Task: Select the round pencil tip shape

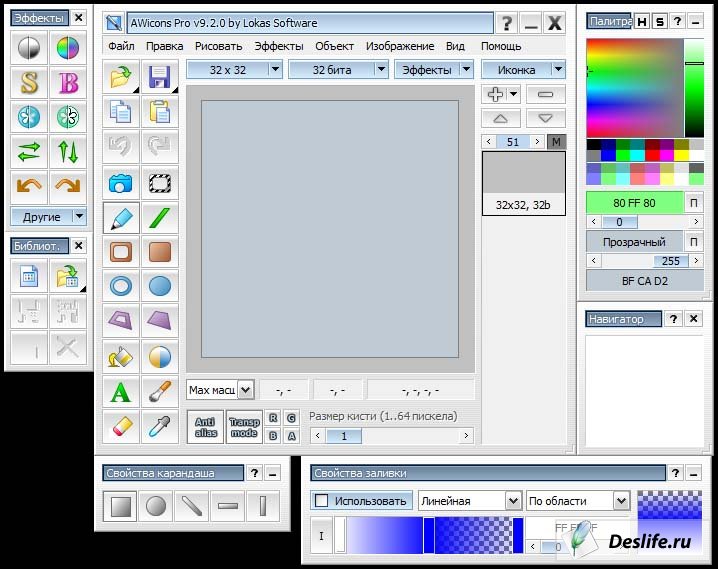Action: point(156,506)
